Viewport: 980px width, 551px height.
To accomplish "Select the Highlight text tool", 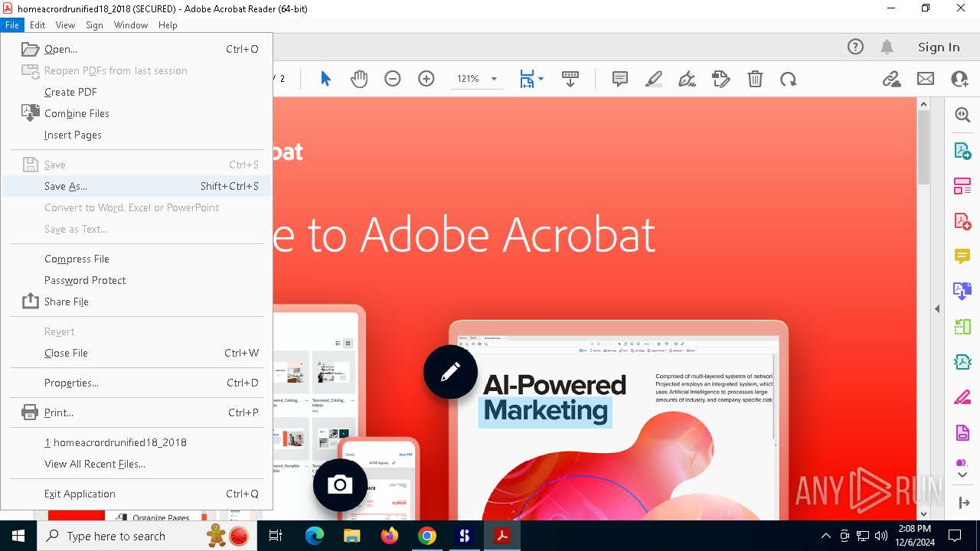I will pos(654,79).
